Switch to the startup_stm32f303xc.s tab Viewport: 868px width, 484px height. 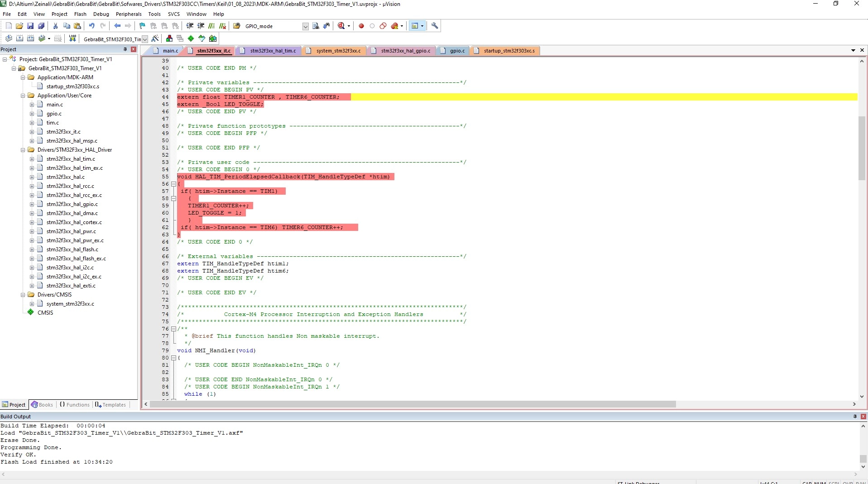pyautogui.click(x=505, y=51)
